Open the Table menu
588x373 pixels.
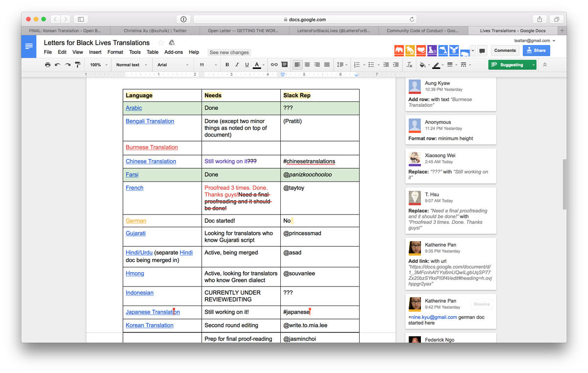tap(152, 52)
